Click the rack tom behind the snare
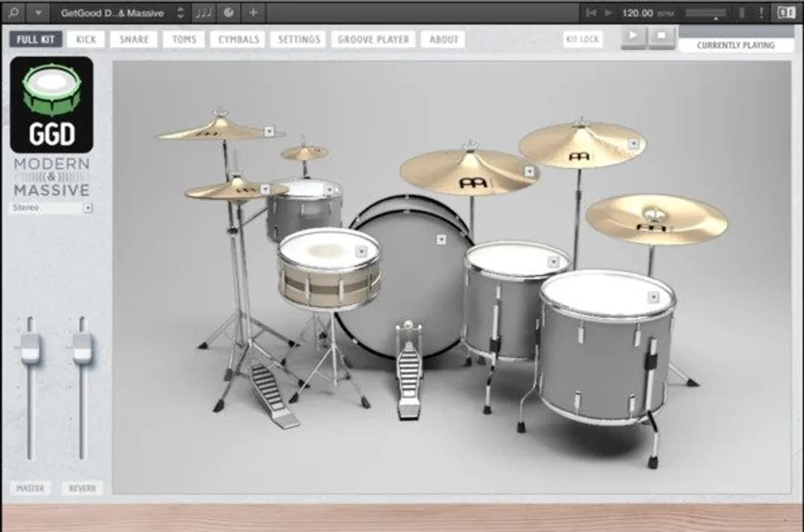Screen dimensions: 804x532 (304, 210)
